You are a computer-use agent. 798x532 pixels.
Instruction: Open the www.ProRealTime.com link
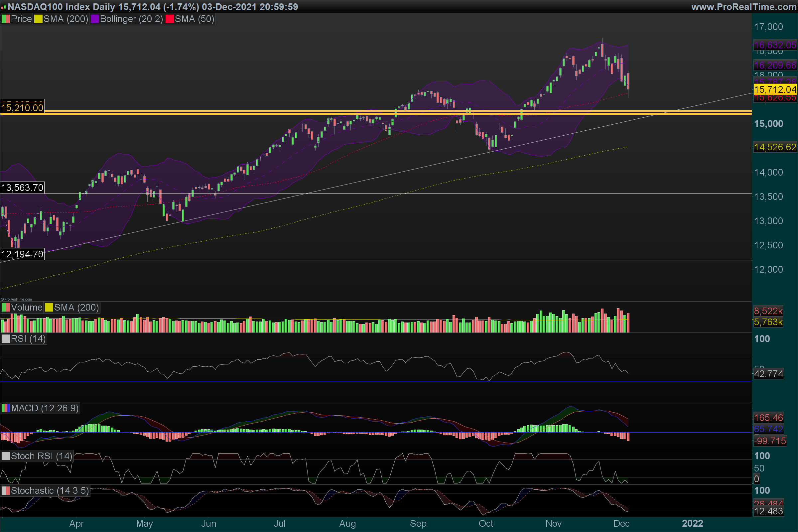point(744,7)
